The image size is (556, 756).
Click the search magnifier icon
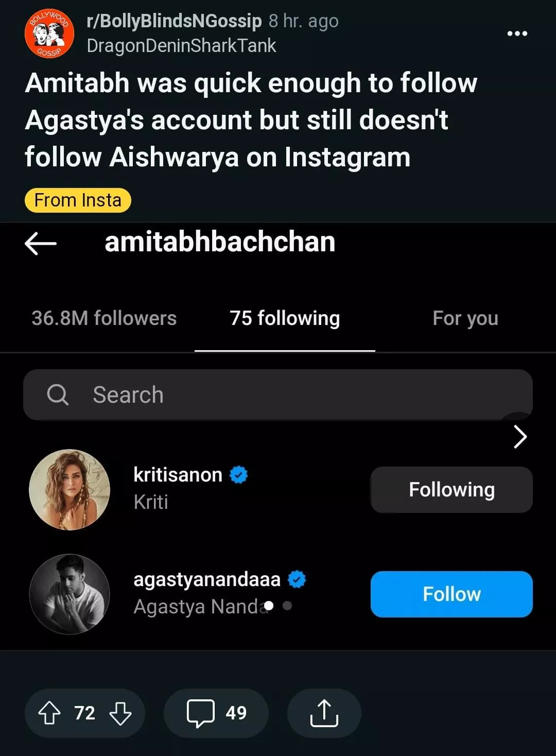point(57,395)
